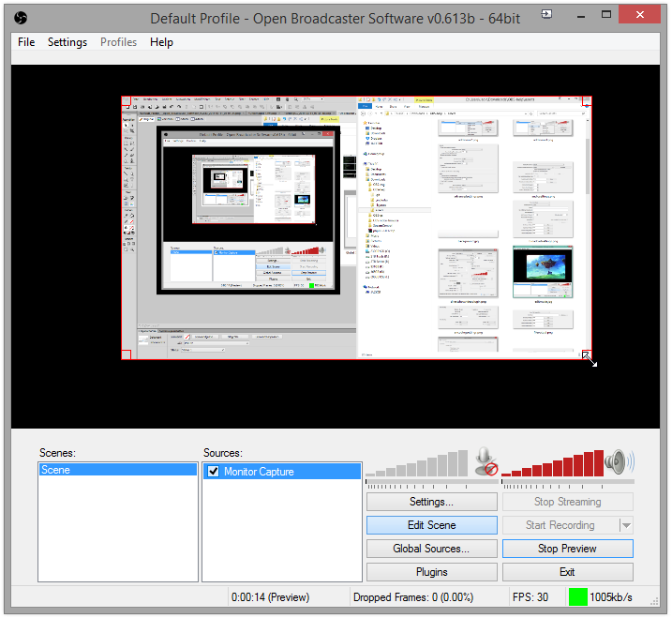The image size is (672, 618).
Task: Toggle the Edit Scene button off
Action: 431,525
